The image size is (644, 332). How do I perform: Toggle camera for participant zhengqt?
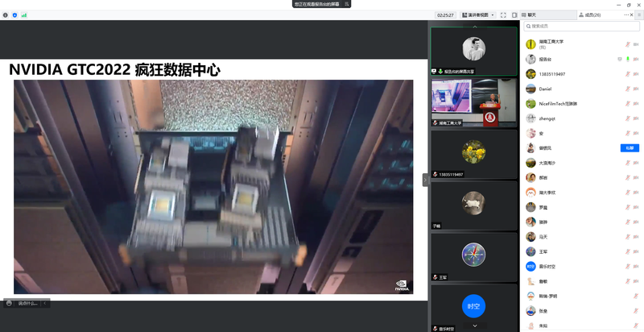(636, 118)
